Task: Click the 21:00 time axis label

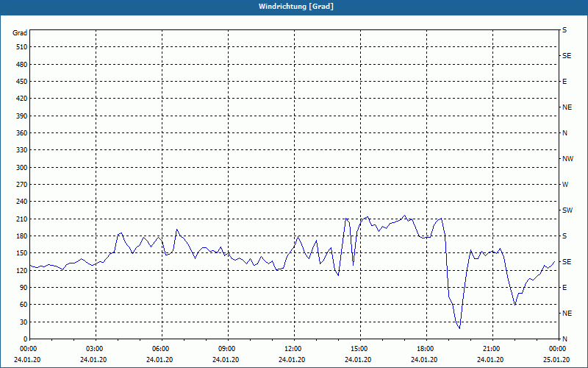Action: pyautogui.click(x=491, y=349)
